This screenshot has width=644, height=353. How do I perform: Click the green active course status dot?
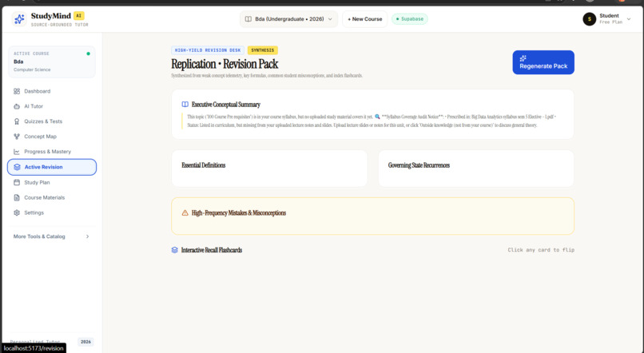coord(89,54)
